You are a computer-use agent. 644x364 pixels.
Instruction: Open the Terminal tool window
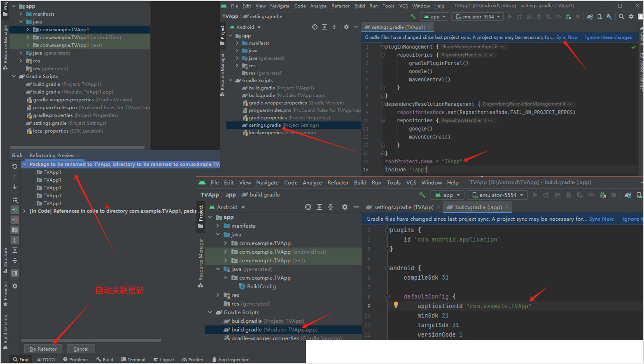point(133,359)
